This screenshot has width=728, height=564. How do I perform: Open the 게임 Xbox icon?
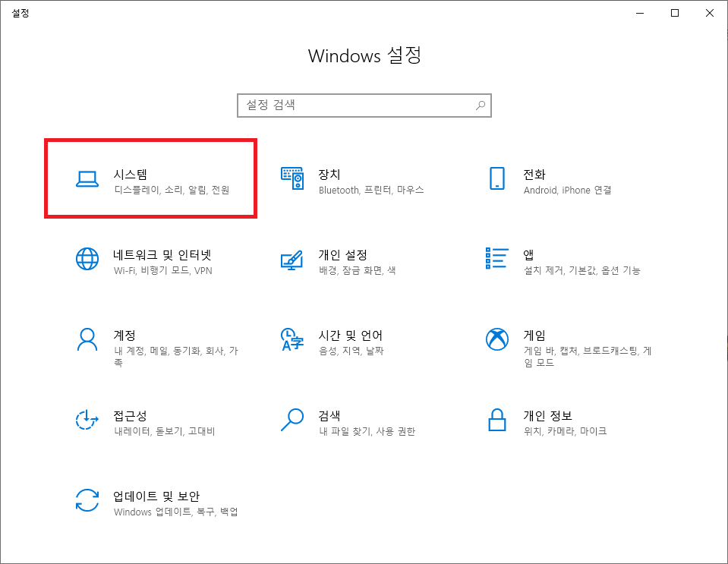(x=496, y=339)
